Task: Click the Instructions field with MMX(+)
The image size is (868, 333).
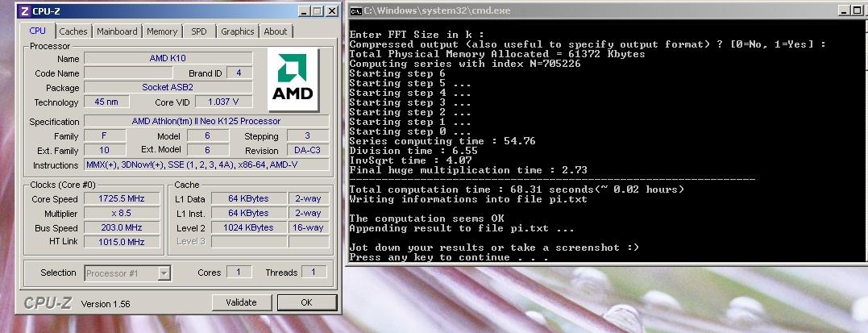Action: [206, 164]
